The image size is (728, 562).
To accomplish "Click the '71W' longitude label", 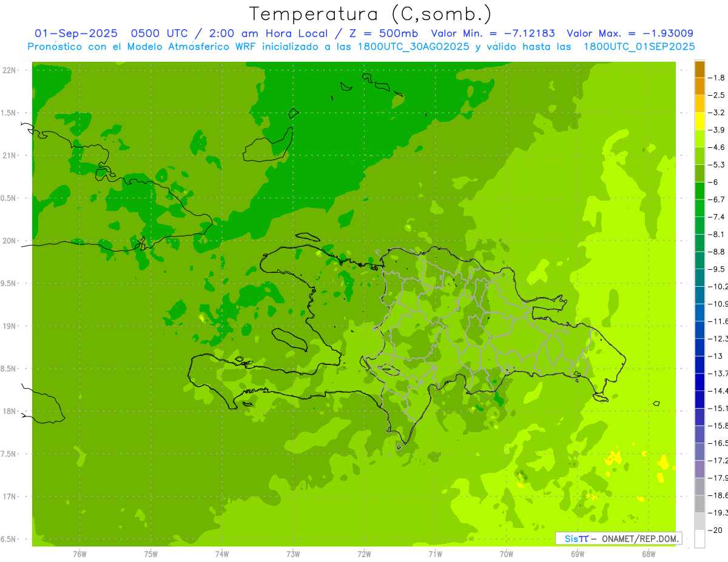I will (x=435, y=554).
